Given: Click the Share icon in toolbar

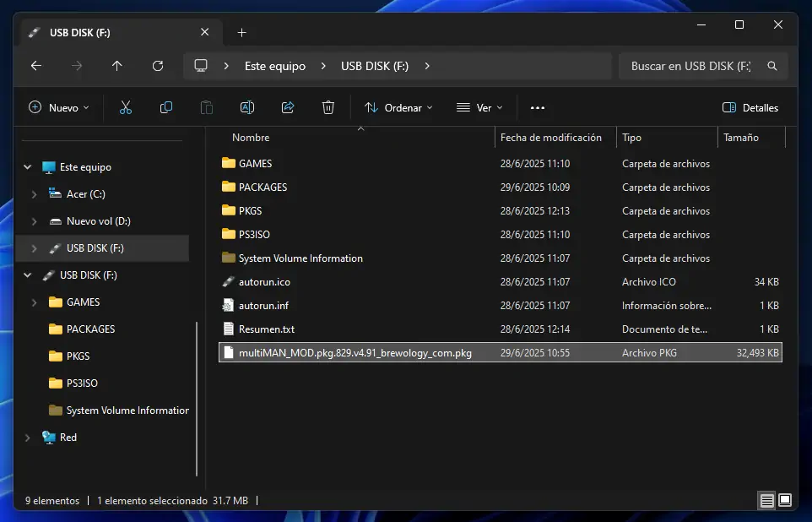Looking at the screenshot, I should point(288,107).
